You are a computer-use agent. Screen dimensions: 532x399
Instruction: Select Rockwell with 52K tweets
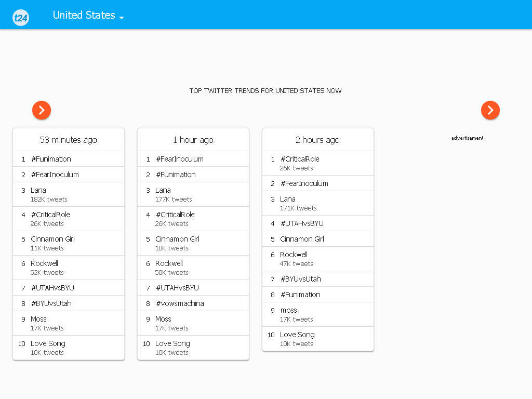tap(69, 268)
